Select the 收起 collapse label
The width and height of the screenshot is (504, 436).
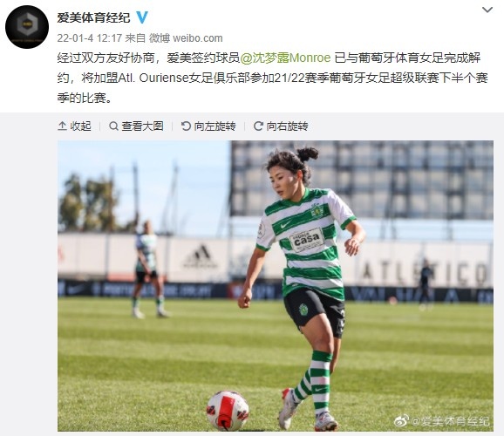coord(80,126)
